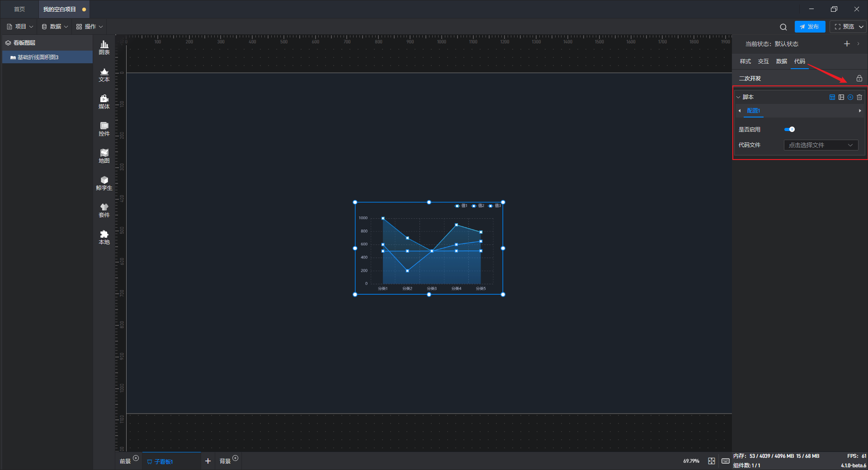This screenshot has width=868, height=470.
Task: Open the 项目 dropdown menu
Action: pos(20,27)
